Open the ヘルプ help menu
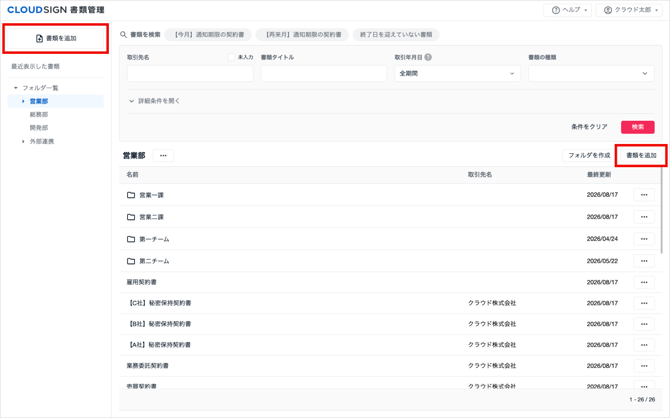This screenshot has height=418, width=670. click(x=567, y=10)
